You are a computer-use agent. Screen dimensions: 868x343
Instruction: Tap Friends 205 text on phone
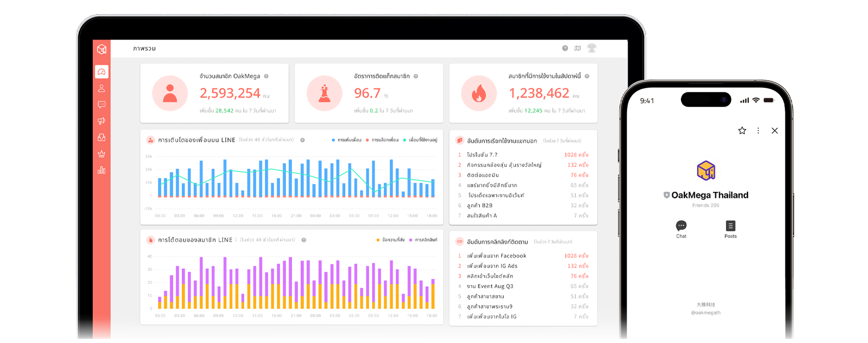click(706, 206)
